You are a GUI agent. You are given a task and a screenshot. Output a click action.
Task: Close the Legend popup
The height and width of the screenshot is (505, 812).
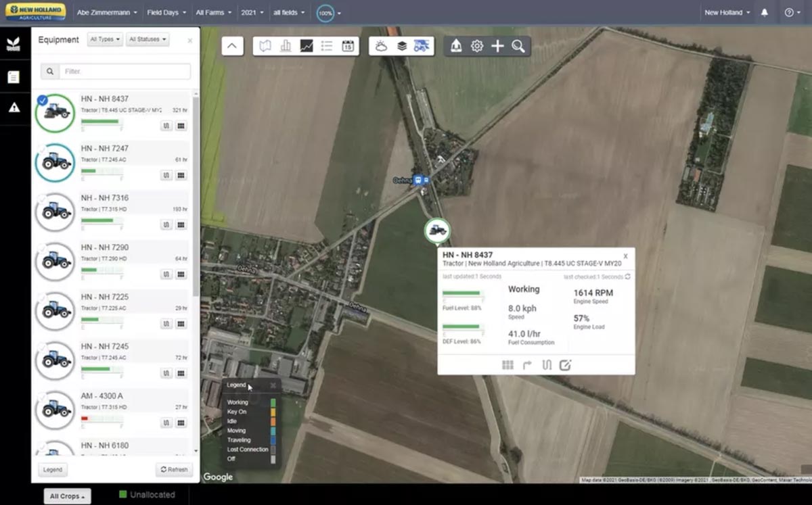point(273,385)
